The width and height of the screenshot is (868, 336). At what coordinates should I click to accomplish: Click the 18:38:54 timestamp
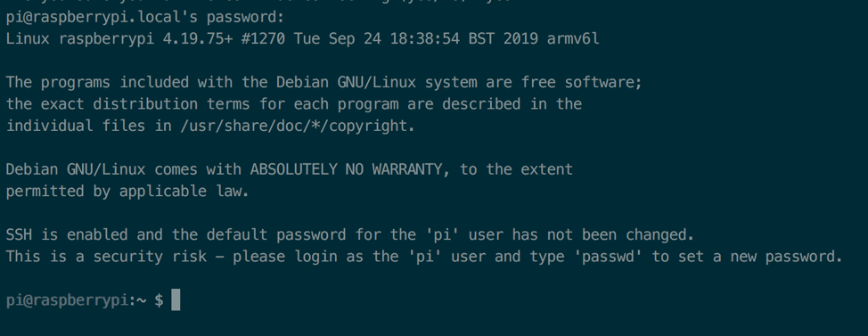click(424, 39)
